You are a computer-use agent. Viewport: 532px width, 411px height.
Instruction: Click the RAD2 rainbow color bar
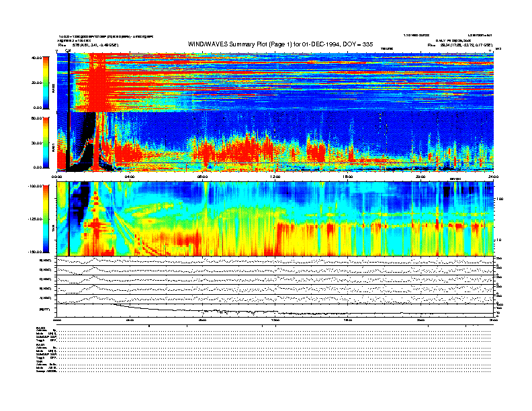46,83
